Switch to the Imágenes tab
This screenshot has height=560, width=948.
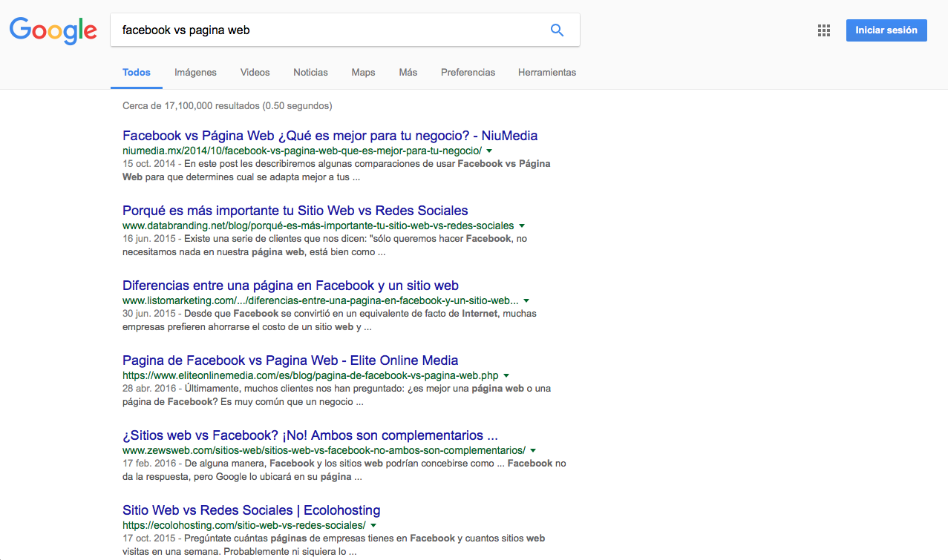click(195, 73)
